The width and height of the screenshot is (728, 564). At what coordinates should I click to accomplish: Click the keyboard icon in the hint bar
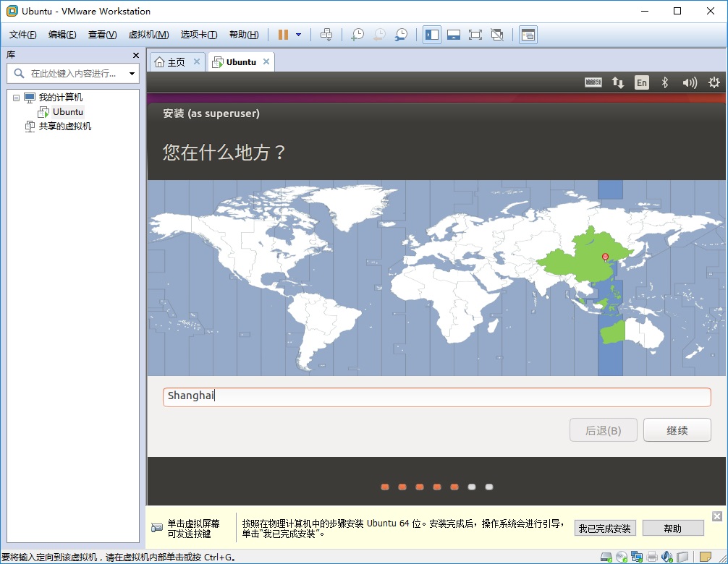[x=157, y=528]
